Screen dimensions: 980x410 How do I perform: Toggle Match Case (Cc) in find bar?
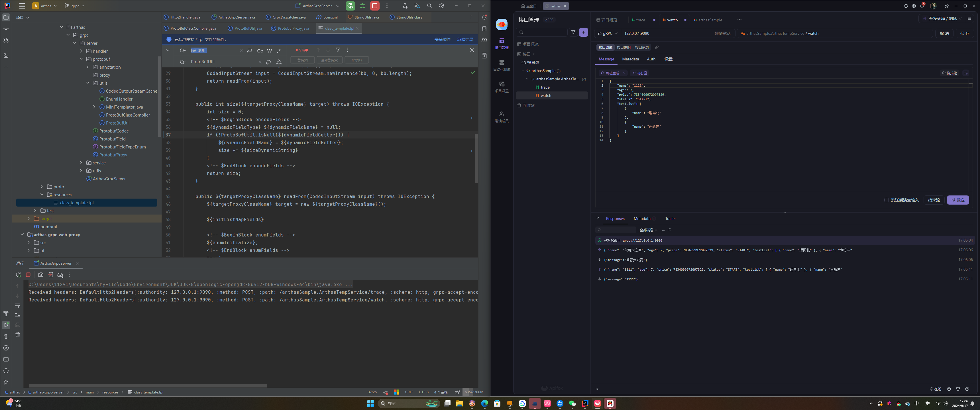click(x=260, y=51)
